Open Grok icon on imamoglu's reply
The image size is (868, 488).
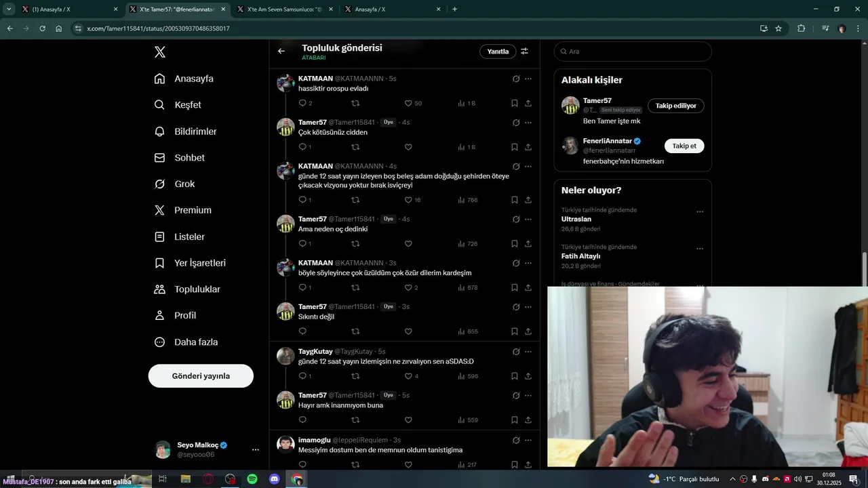(516, 440)
